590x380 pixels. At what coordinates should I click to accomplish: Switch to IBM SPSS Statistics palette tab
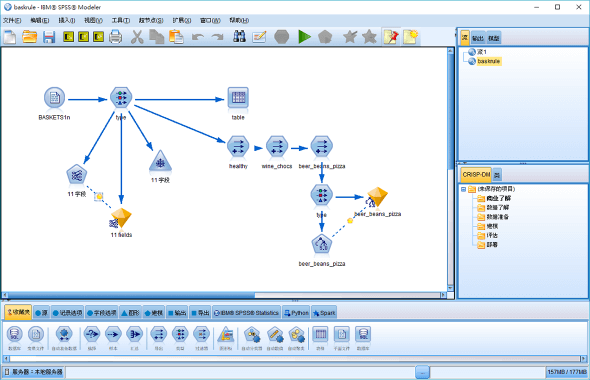point(246,313)
